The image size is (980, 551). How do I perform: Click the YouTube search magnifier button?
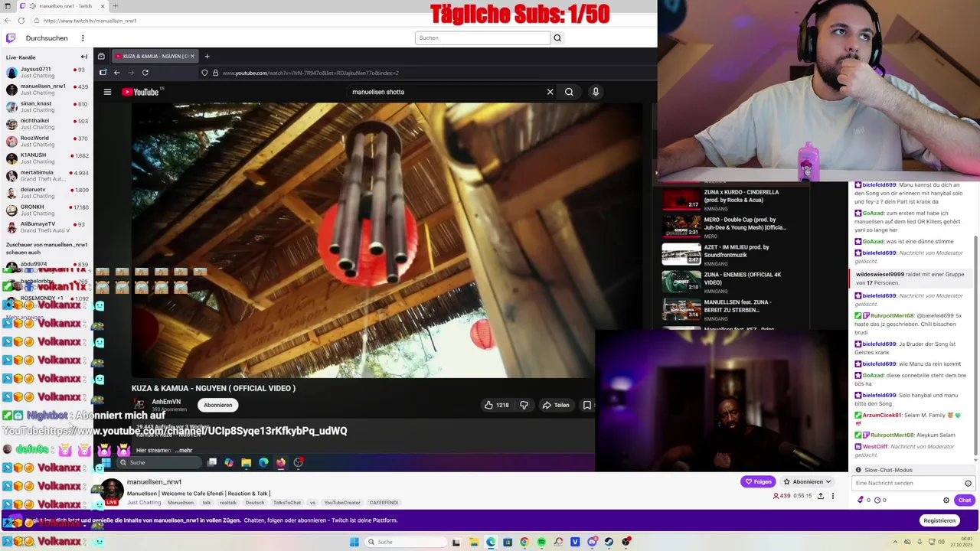569,92
